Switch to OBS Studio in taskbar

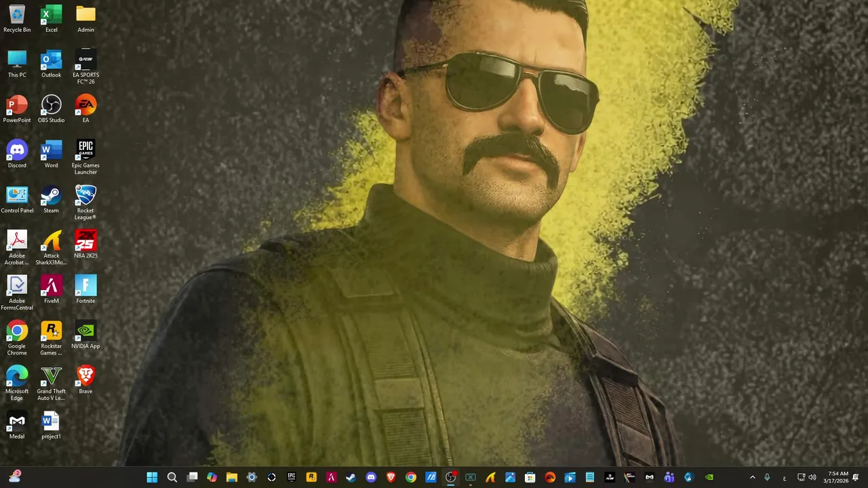pyautogui.click(x=450, y=477)
